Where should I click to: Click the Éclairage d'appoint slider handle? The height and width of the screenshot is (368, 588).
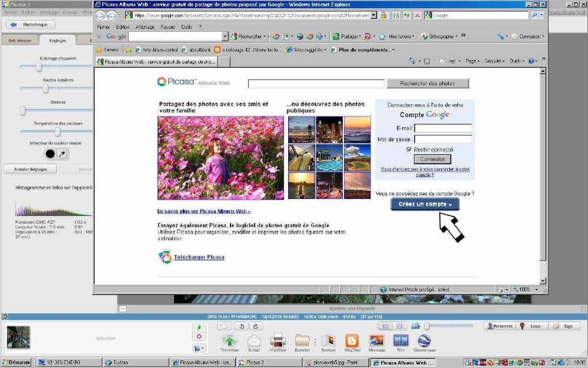tap(39, 67)
